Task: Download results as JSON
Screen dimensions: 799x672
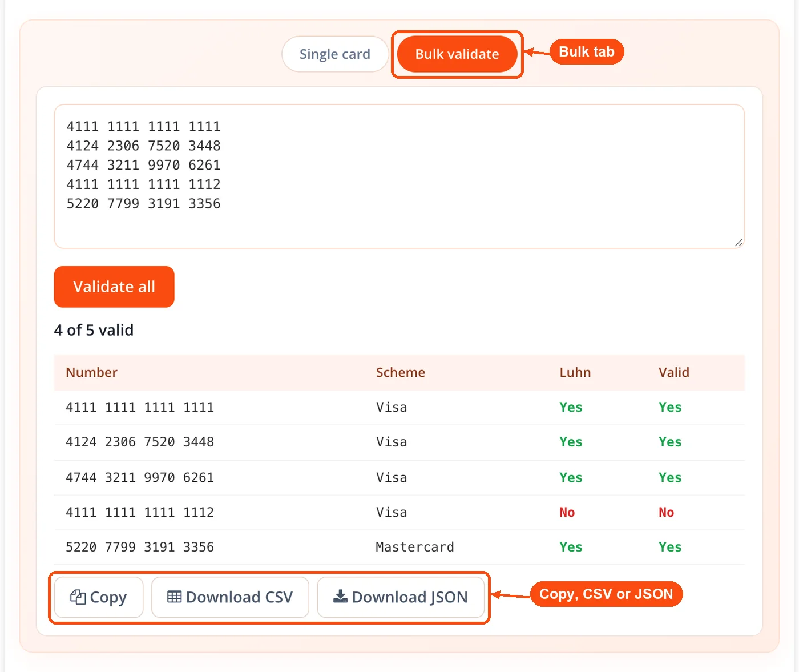Action: pos(401,597)
